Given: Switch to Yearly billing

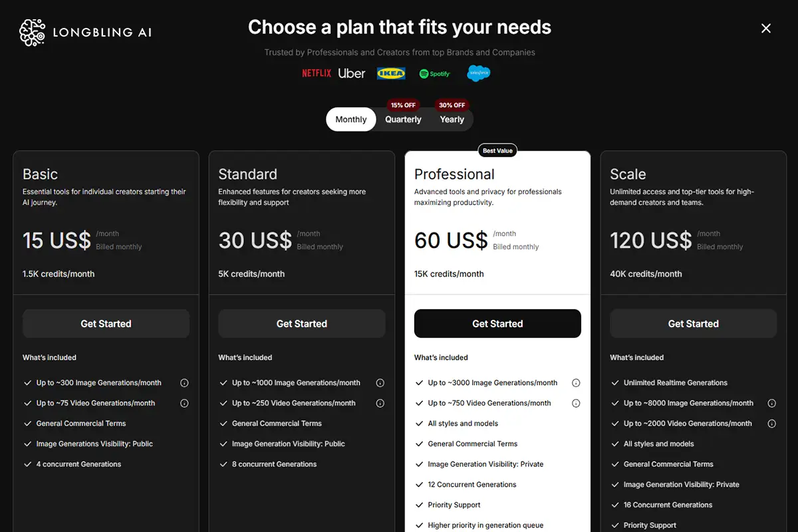Looking at the screenshot, I should pyautogui.click(x=452, y=120).
